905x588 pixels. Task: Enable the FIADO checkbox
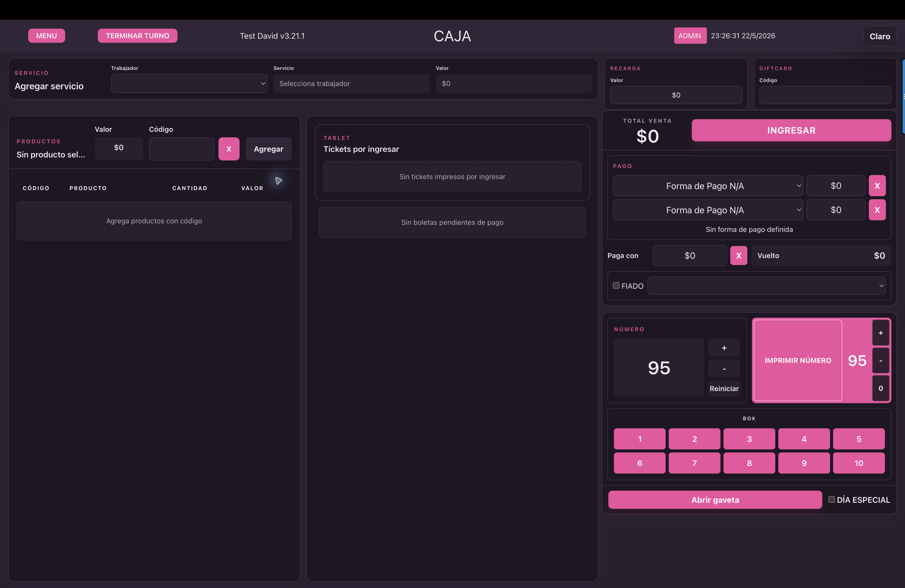pyautogui.click(x=616, y=286)
